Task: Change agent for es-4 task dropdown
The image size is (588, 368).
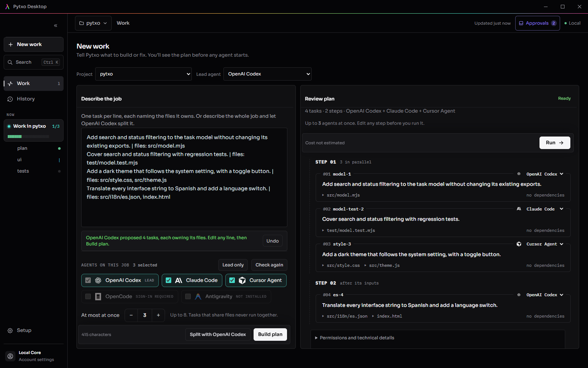Action: [545, 295]
